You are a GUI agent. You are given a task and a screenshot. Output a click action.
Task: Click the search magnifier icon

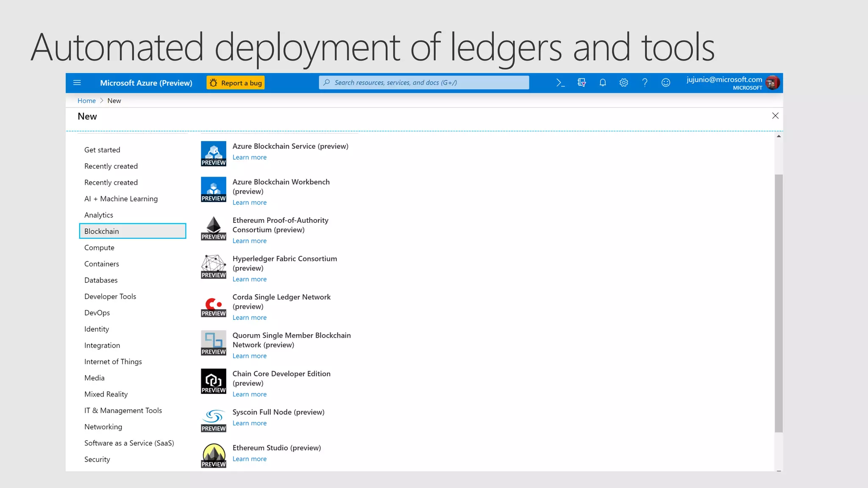327,83
